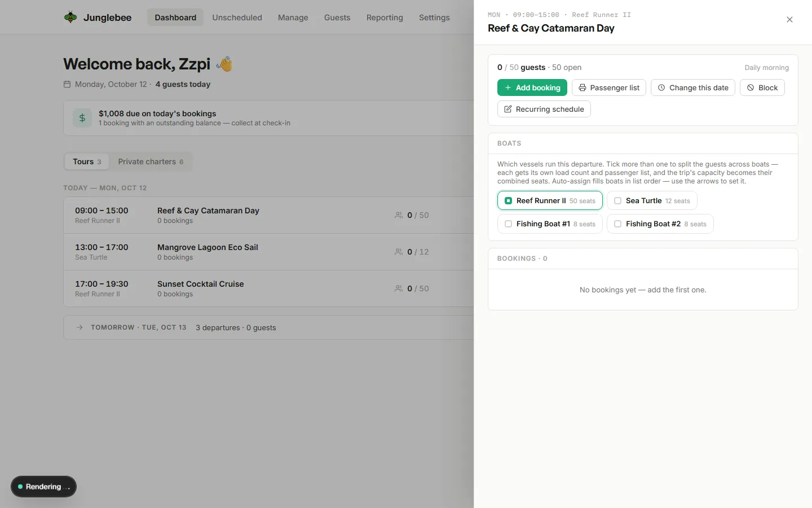Open the Settings nav item
812x508 pixels.
[434, 17]
